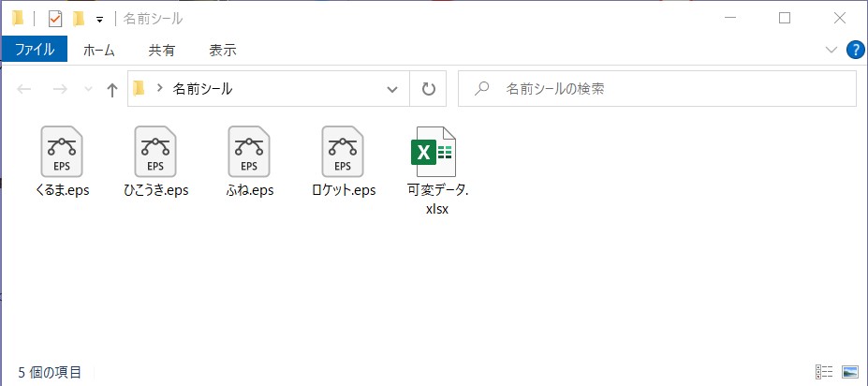This screenshot has height=386, width=868.
Task: Close the 名前シール window
Action: tap(839, 19)
